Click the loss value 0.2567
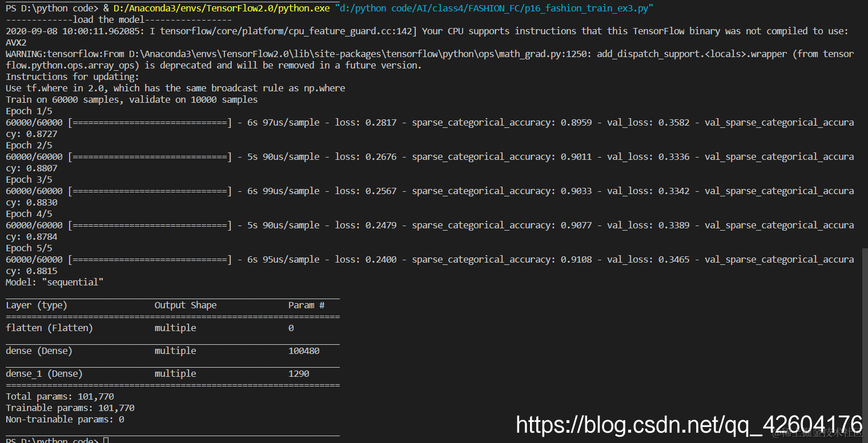868x443 pixels. pos(381,191)
